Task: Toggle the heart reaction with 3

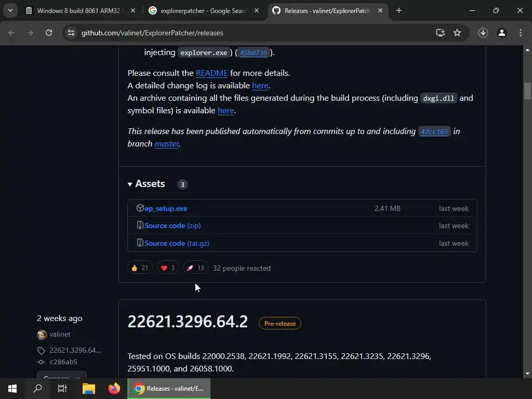Action: click(168, 268)
